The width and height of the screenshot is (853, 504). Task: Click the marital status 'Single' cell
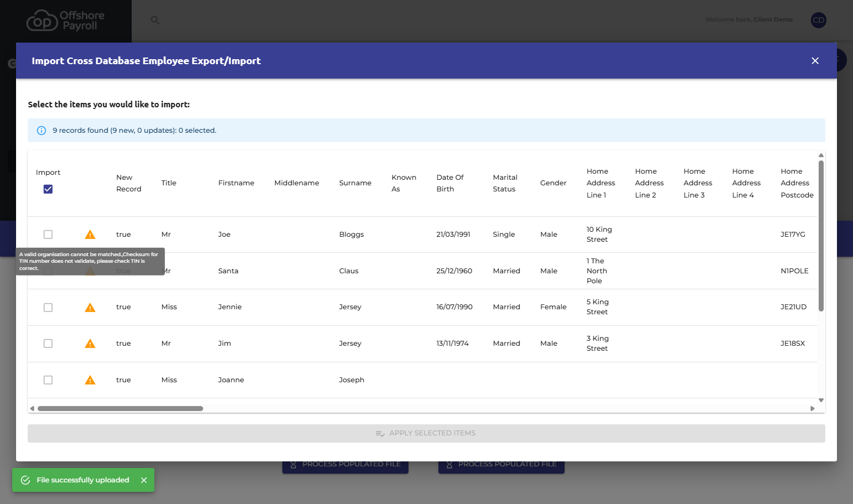pos(504,235)
